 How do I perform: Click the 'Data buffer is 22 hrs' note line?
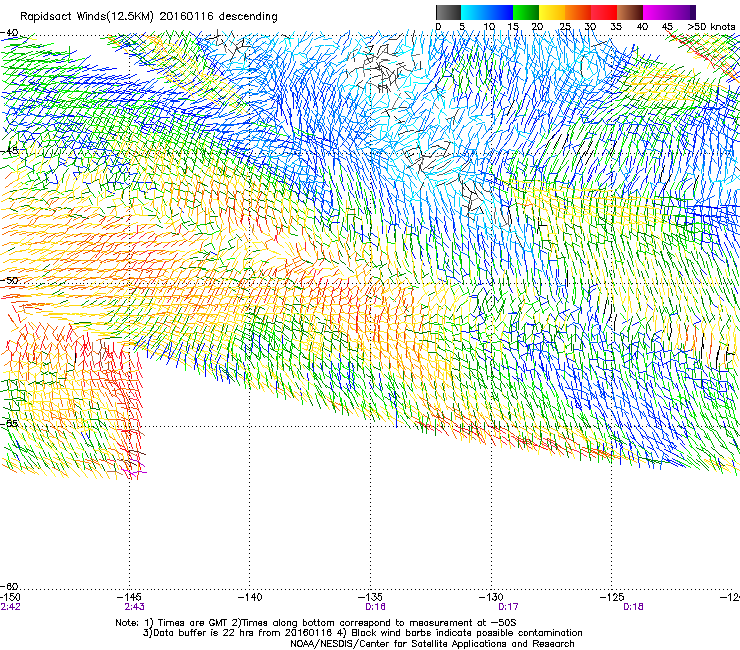[363, 633]
